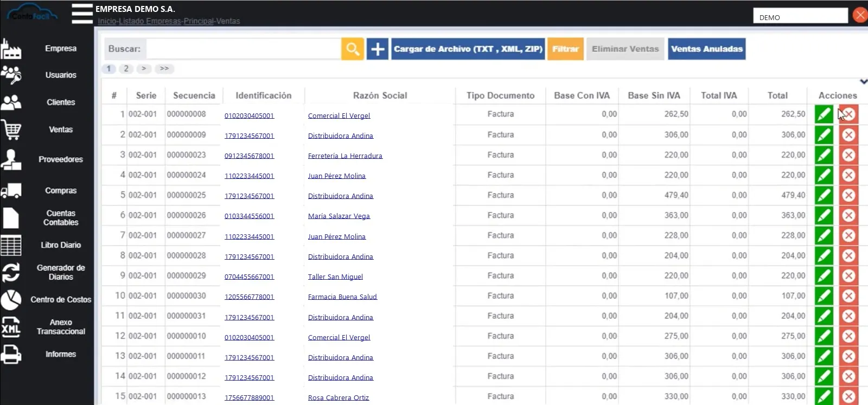Close the app with the red X
The height and width of the screenshot is (405, 868).
(x=860, y=15)
